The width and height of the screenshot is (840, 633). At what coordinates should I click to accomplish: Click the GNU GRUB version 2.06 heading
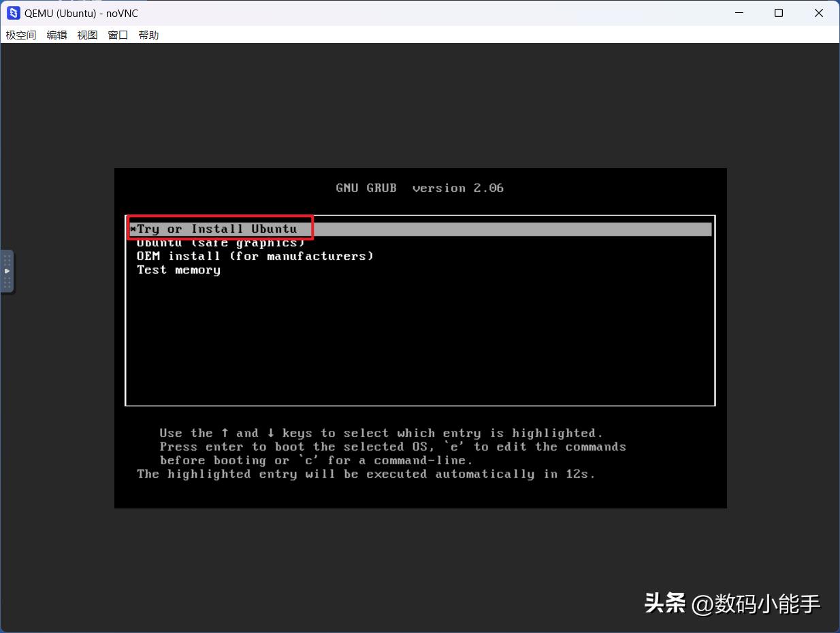420,188
